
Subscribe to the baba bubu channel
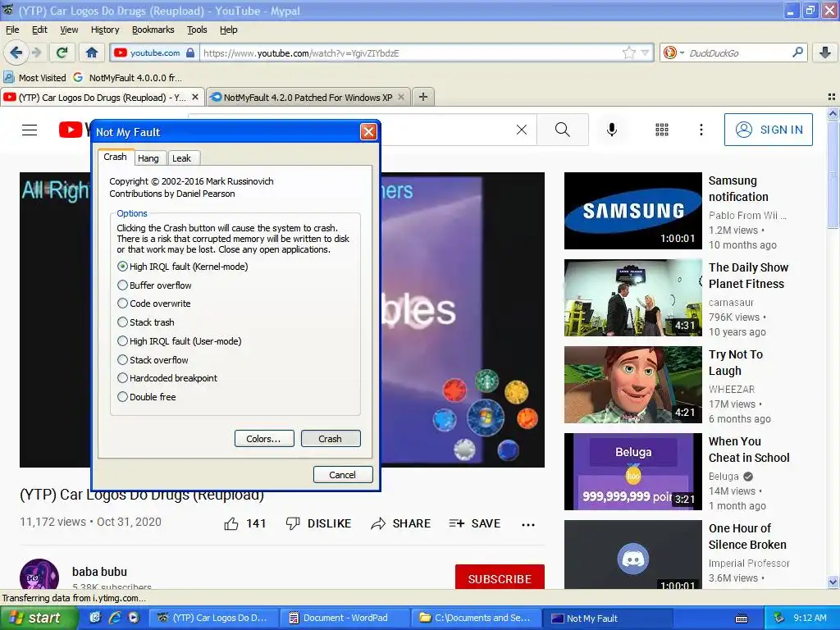click(x=500, y=577)
